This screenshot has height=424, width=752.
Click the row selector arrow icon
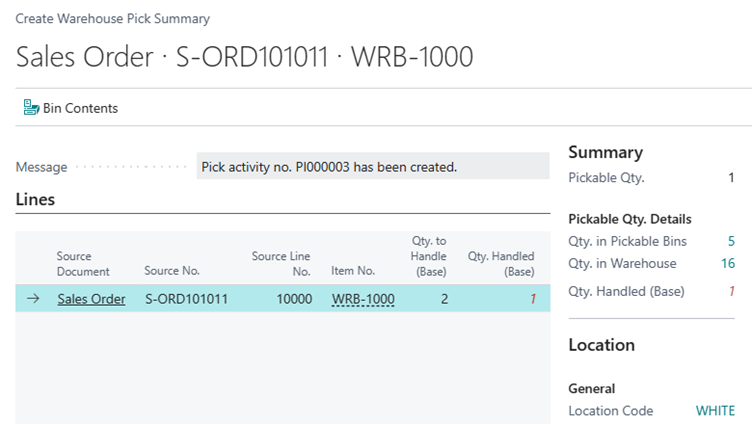point(33,299)
